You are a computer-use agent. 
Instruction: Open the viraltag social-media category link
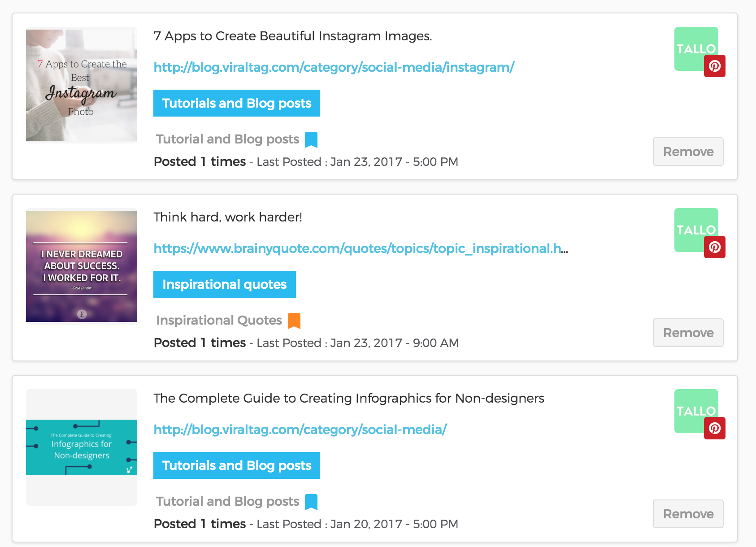[300, 430]
